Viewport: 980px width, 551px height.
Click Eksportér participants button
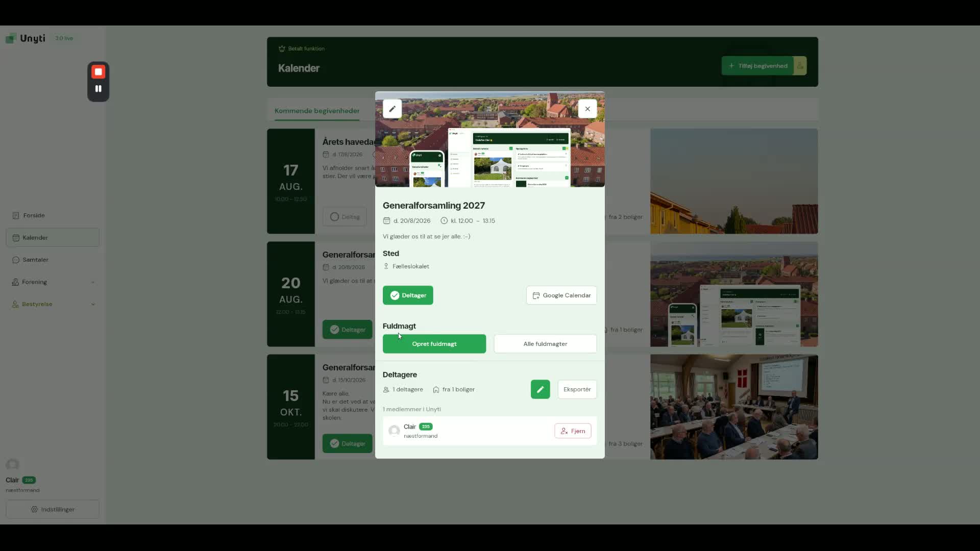point(577,389)
